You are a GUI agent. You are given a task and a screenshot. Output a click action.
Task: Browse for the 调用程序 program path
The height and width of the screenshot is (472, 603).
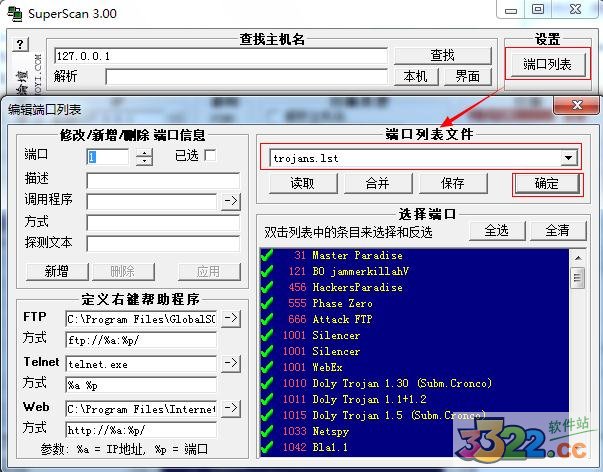pyautogui.click(x=231, y=200)
